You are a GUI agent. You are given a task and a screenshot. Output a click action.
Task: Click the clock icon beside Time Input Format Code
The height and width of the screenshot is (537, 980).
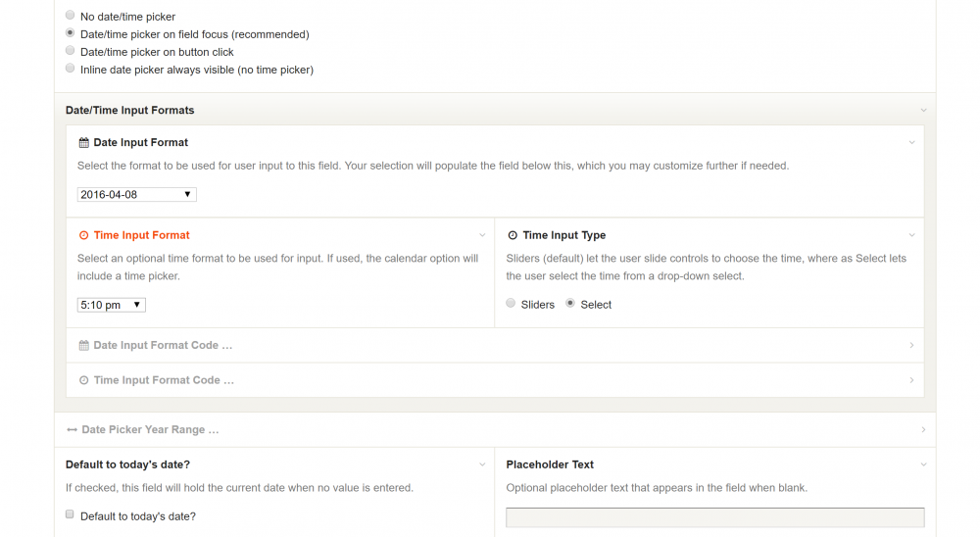[83, 380]
